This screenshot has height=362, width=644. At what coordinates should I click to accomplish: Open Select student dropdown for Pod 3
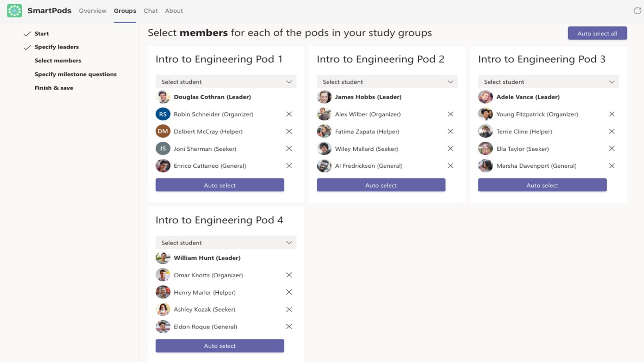point(548,82)
